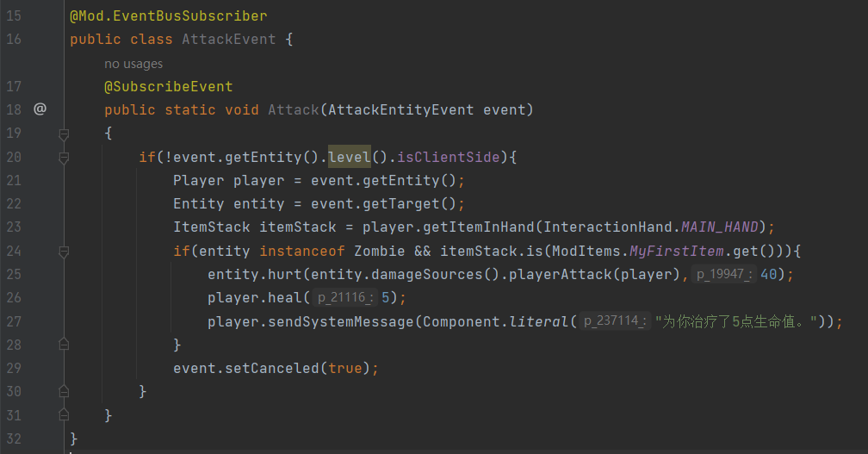This screenshot has height=454, width=868.
Task: Click player.heal on line 26
Action: pos(255,298)
